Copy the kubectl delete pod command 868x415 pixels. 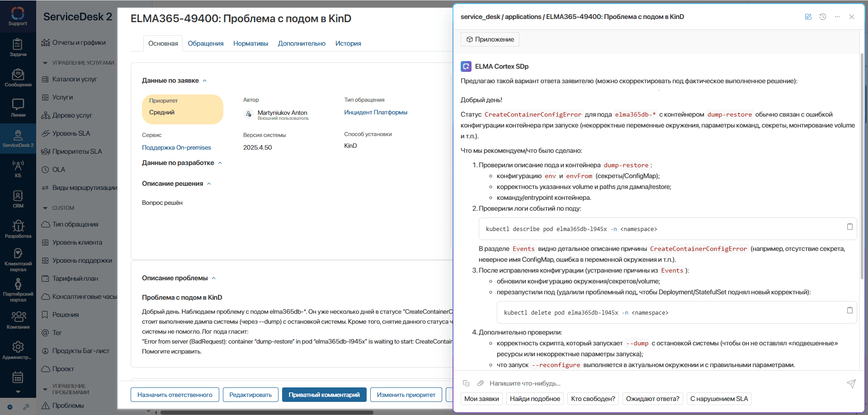point(849,310)
